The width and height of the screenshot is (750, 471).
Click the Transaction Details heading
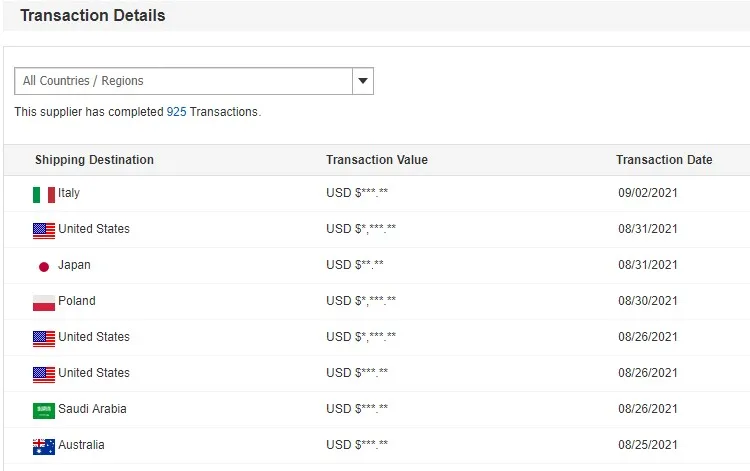[x=92, y=16]
